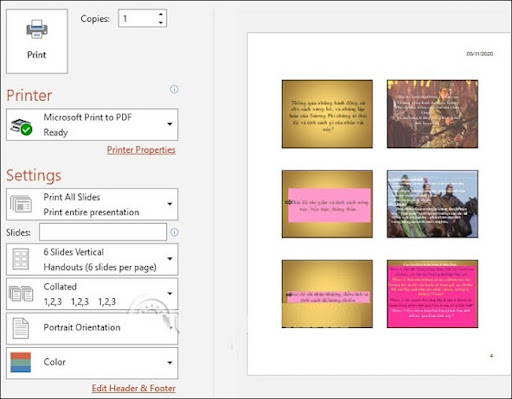Open the 6 Slides Vertical layout dropdown
This screenshot has width=512, height=399.
coord(170,259)
